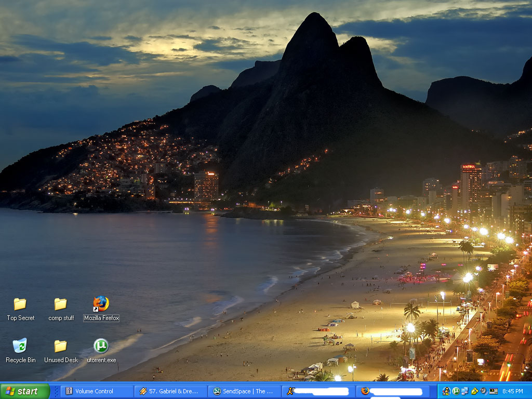Switch to the Volume Control window
This screenshot has width=532, height=399.
point(97,391)
